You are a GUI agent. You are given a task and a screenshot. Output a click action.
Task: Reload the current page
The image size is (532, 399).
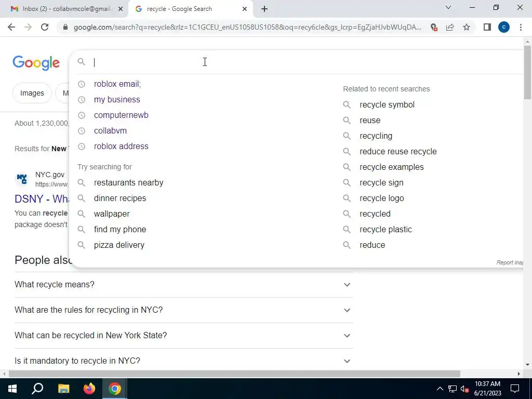click(x=45, y=27)
